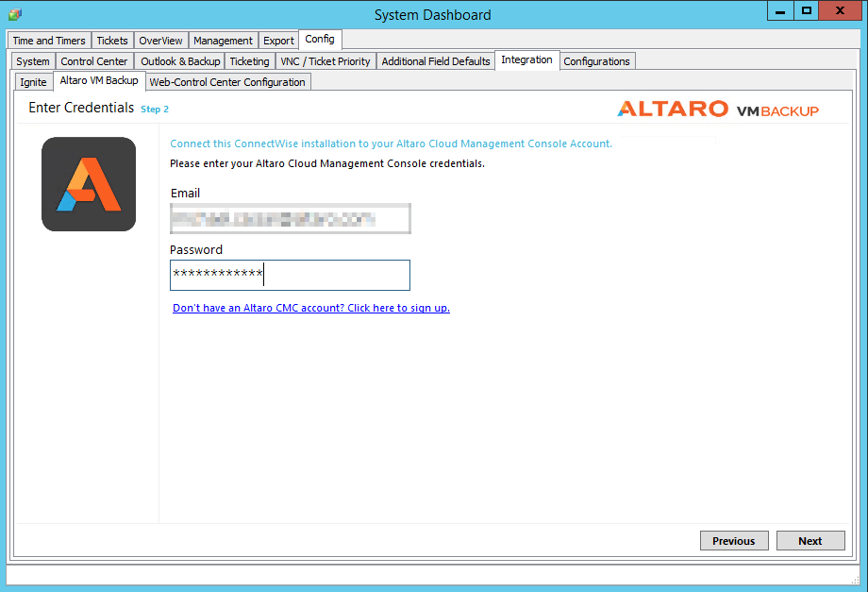Click into the Email input field
This screenshot has height=592, width=868.
pos(290,219)
